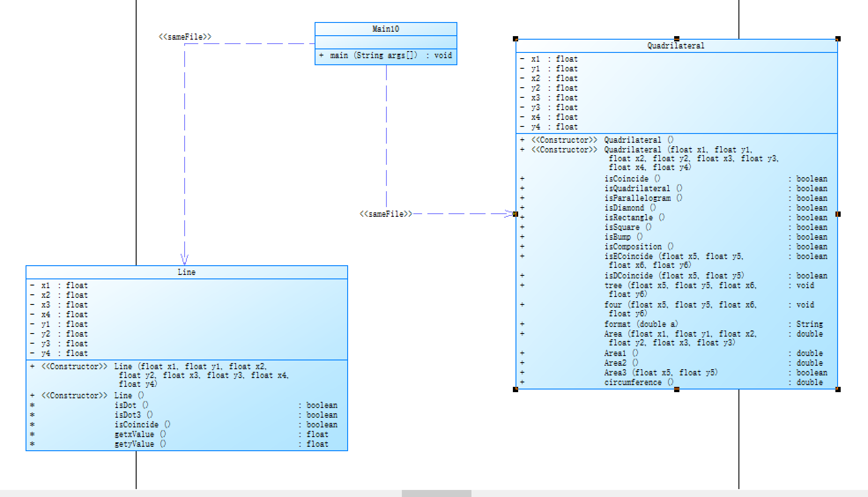Select the Line class title bar
868x497 pixels.
(186, 272)
